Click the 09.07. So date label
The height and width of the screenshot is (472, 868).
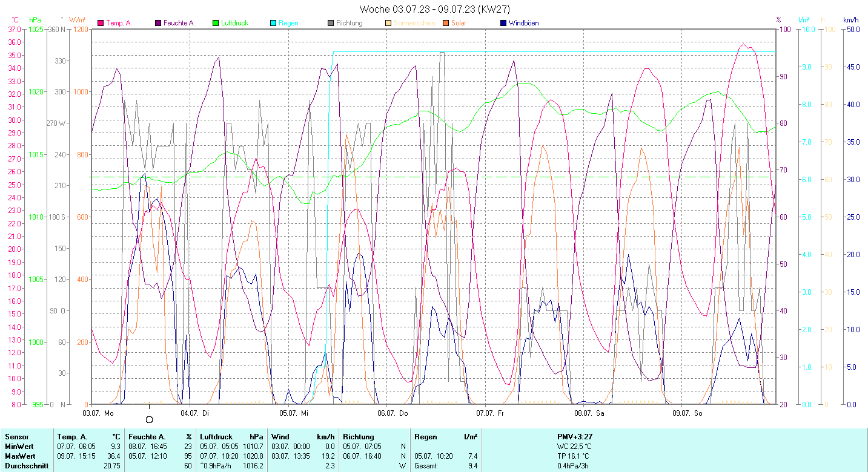click(688, 413)
